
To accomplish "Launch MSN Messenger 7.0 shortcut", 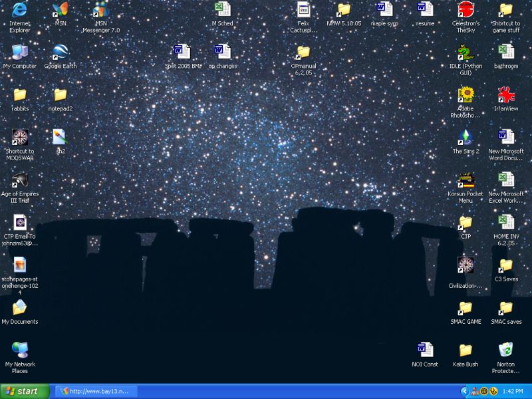I will pos(101,11).
